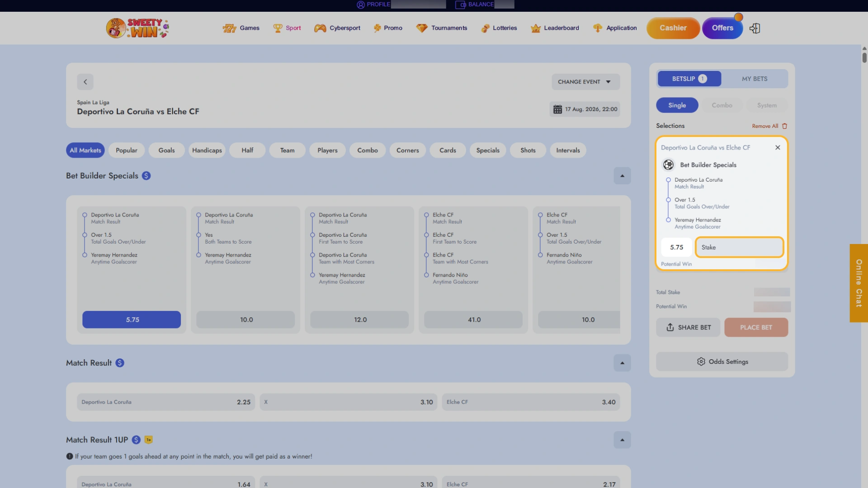868x488 pixels.
Task: Pick Elche CF 3.40 match result
Action: [531, 402]
